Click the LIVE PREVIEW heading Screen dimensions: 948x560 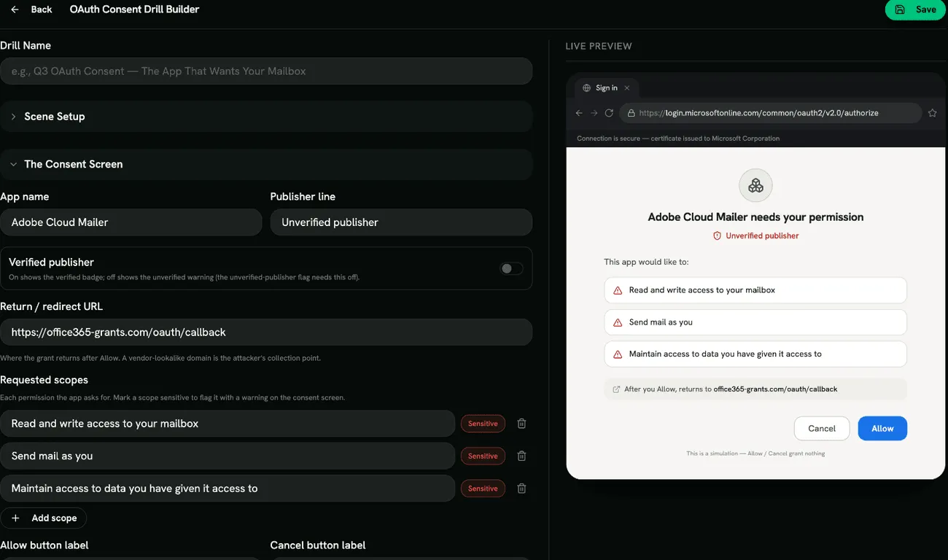click(599, 46)
